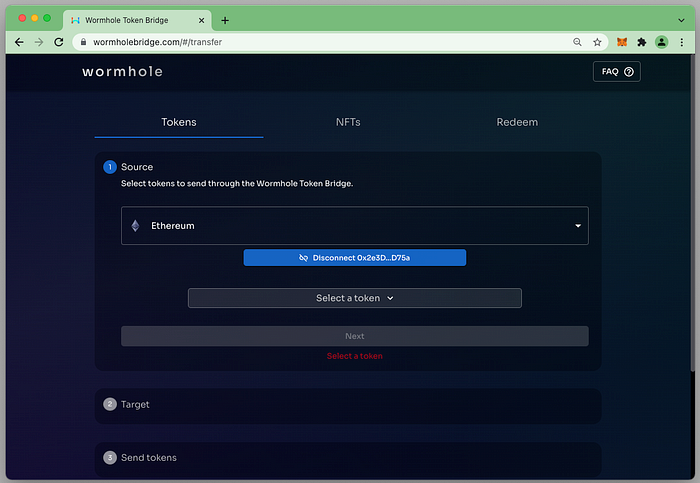Click the address bar URL
This screenshot has height=483, width=700.
click(157, 42)
